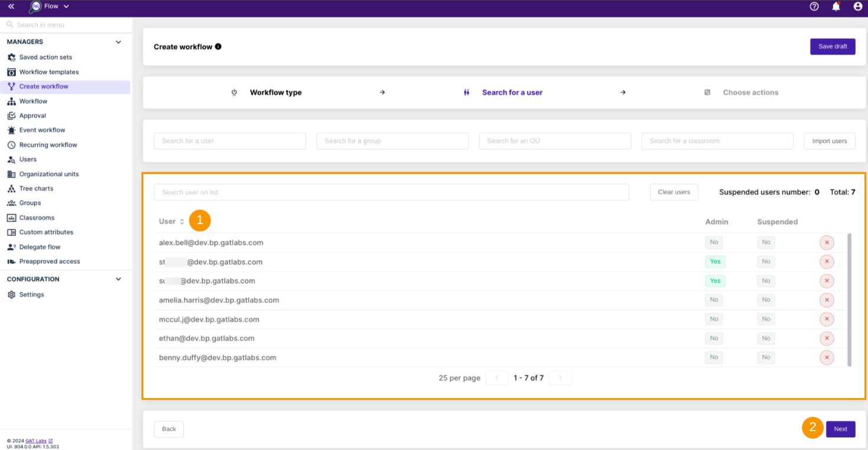Click the Custom attributes icon

(11, 232)
